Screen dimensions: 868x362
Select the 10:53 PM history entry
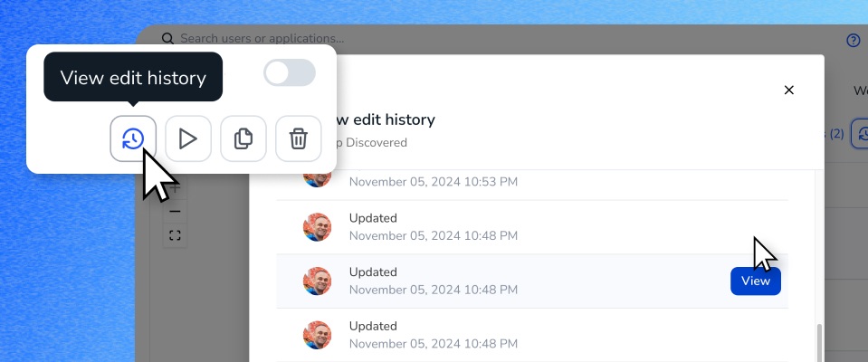tap(532, 180)
